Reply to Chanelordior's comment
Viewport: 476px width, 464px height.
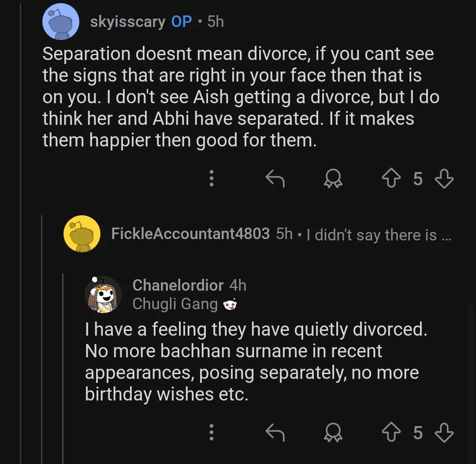tap(275, 433)
